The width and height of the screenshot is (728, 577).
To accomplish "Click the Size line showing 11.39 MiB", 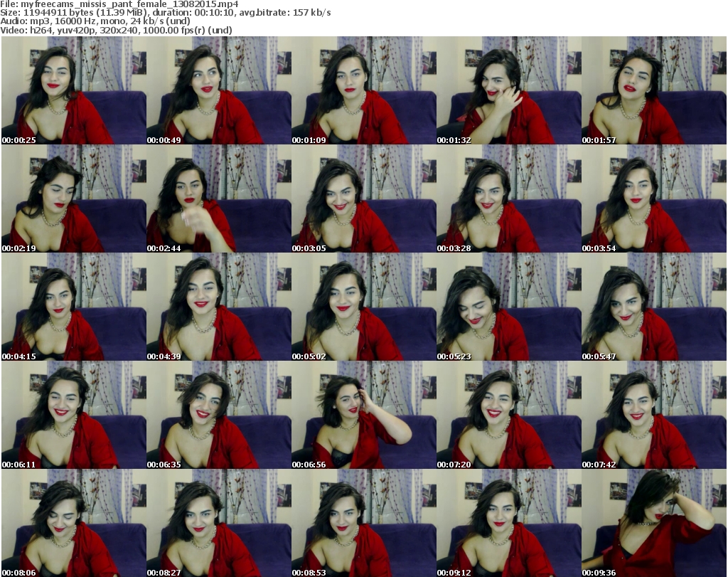I will [165, 13].
